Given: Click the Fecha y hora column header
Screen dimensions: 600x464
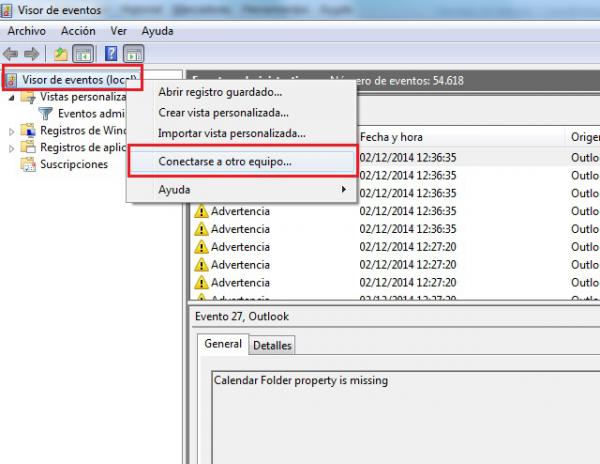Looking at the screenshot, I should pos(461,137).
